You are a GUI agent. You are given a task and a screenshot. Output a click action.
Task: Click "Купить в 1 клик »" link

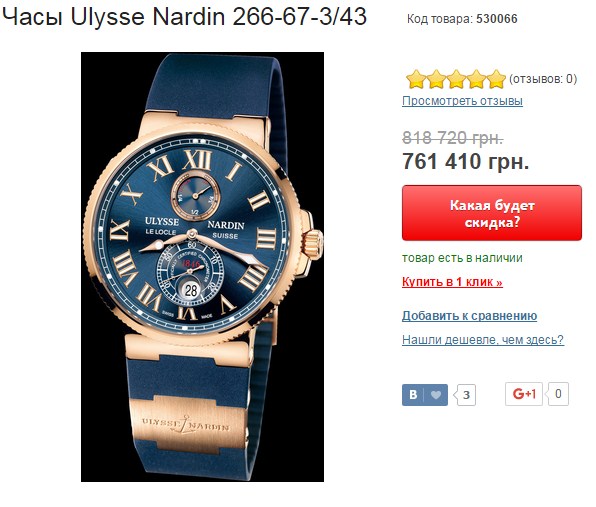452,282
